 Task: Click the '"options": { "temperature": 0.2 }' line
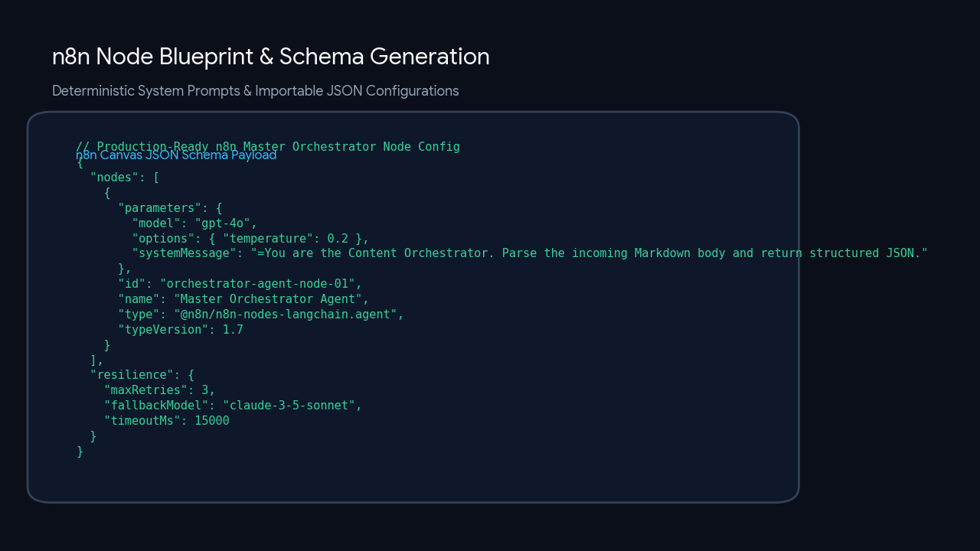[250, 239]
